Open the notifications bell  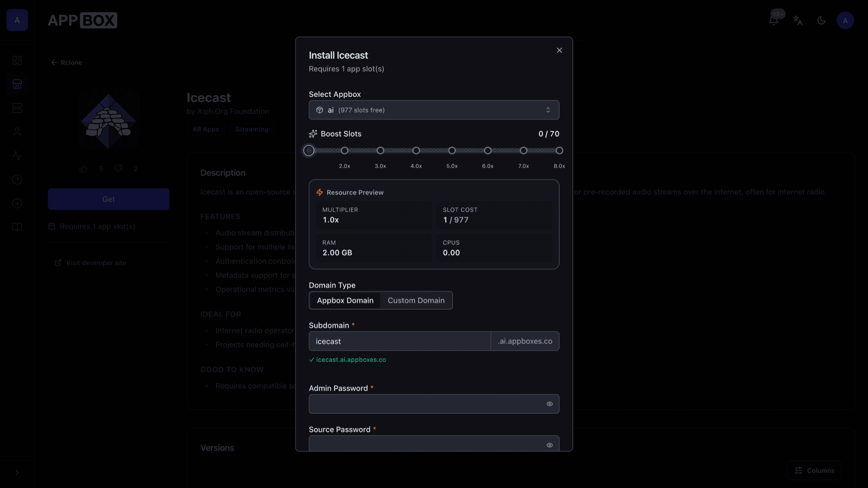(x=774, y=20)
